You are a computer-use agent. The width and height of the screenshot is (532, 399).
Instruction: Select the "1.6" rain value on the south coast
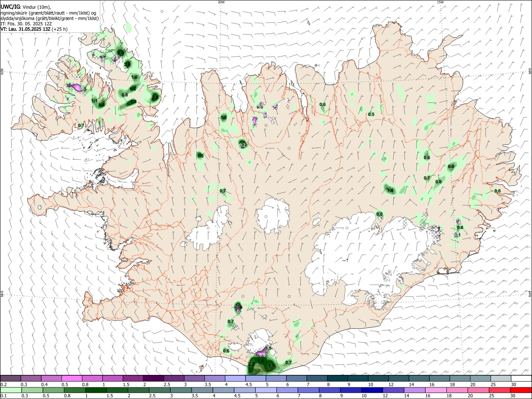point(261,361)
